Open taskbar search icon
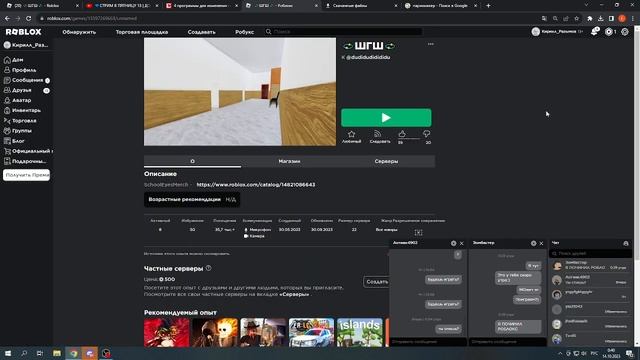 (x=24, y=353)
